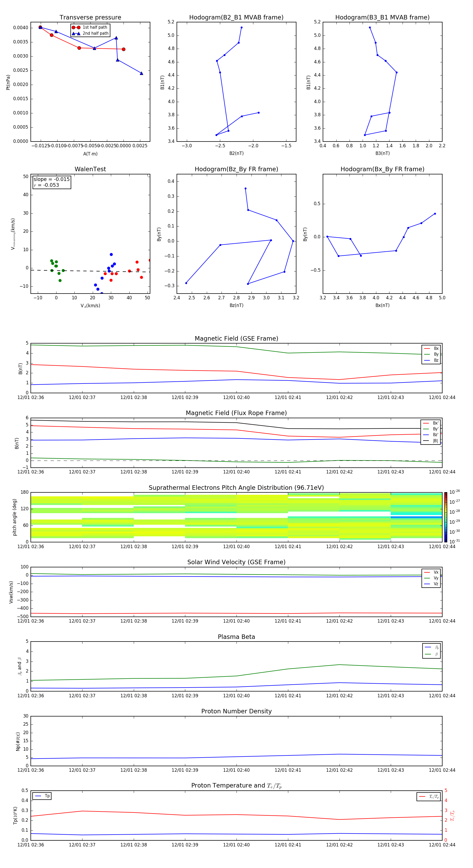Screen dimensions: 473x868
Task: Click the 'Transverse pressure' plot title
Action: point(90,18)
